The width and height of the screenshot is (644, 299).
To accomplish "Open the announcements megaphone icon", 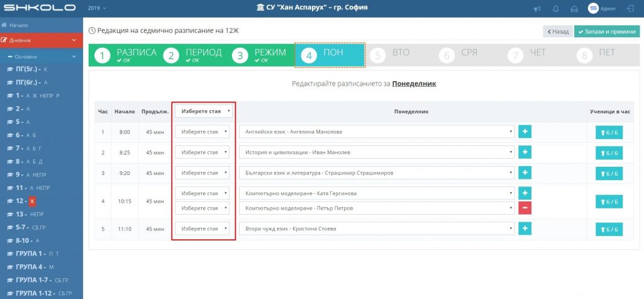I will pos(537,9).
